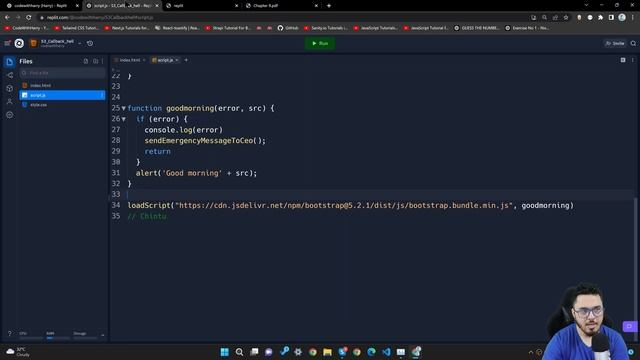Open the Settings gear sidebar icon
This screenshot has height=360, width=640.
[9, 115]
